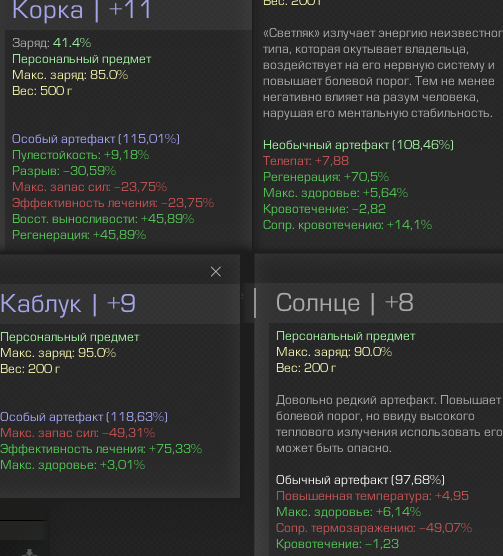503x556 pixels.
Task: Click Обычный артефакт (97,68%) label
Action: 360,480
